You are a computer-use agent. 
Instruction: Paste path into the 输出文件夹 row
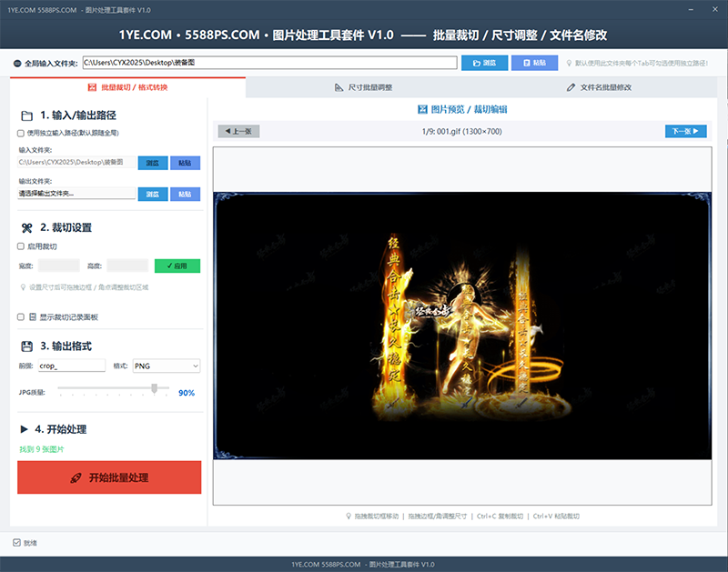185,194
